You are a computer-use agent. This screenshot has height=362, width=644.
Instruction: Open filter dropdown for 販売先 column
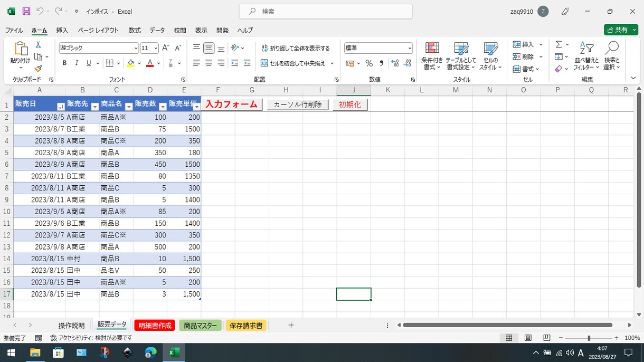pyautogui.click(x=95, y=107)
